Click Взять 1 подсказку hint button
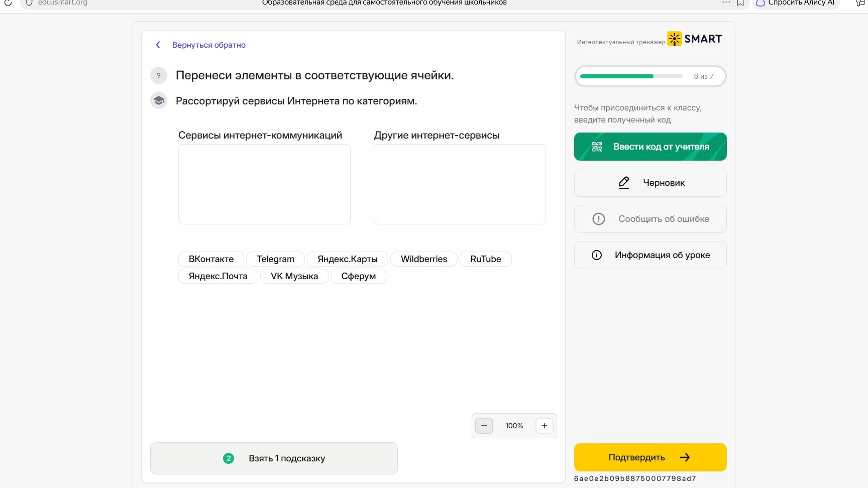 [274, 458]
